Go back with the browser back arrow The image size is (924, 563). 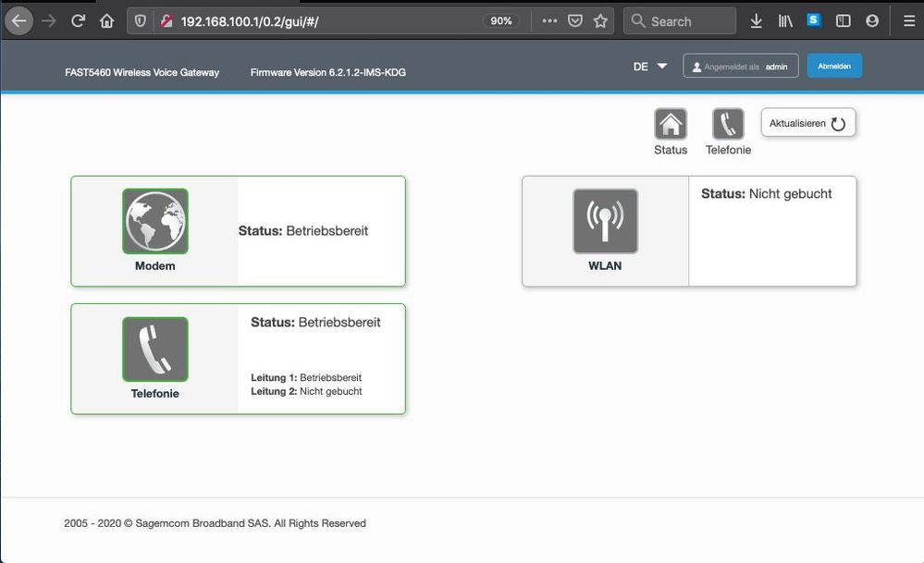pos(18,21)
